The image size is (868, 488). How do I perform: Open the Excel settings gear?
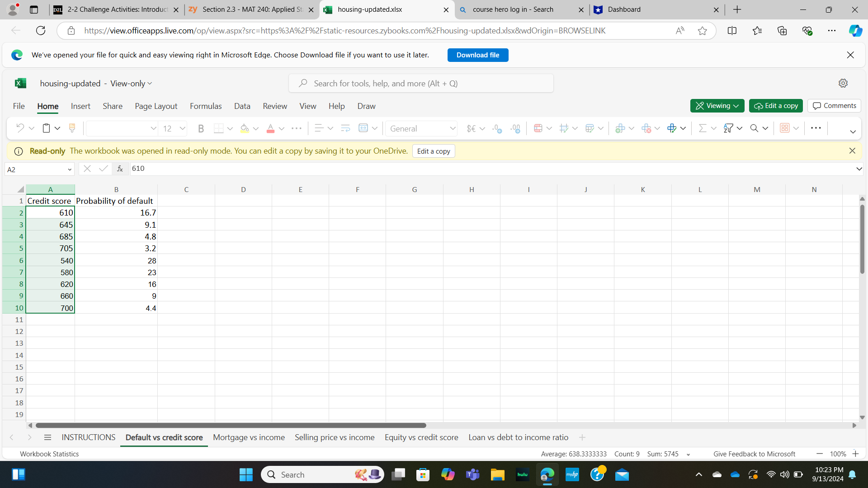click(x=843, y=83)
